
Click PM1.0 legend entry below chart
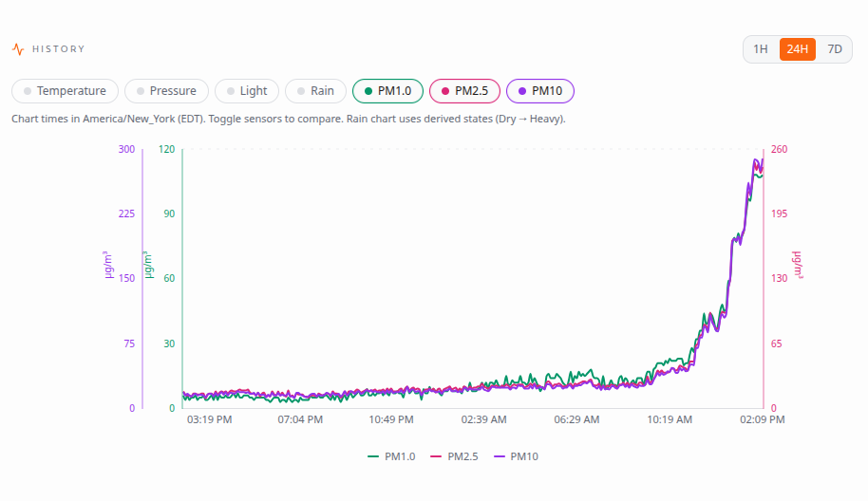(391, 456)
